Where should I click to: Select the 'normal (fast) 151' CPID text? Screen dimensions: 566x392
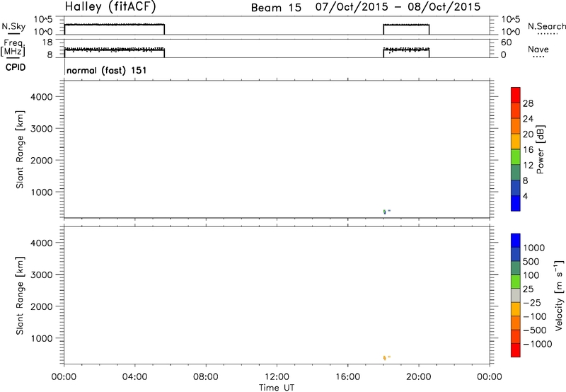click(107, 70)
